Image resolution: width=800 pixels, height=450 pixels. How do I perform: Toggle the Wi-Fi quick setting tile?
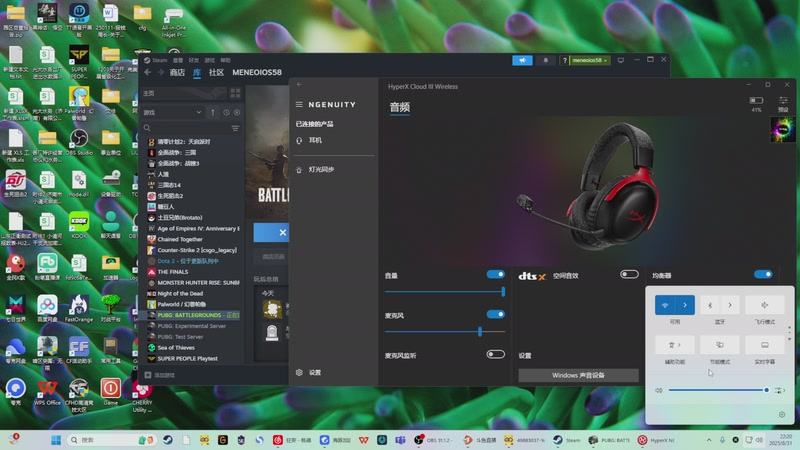coord(665,305)
